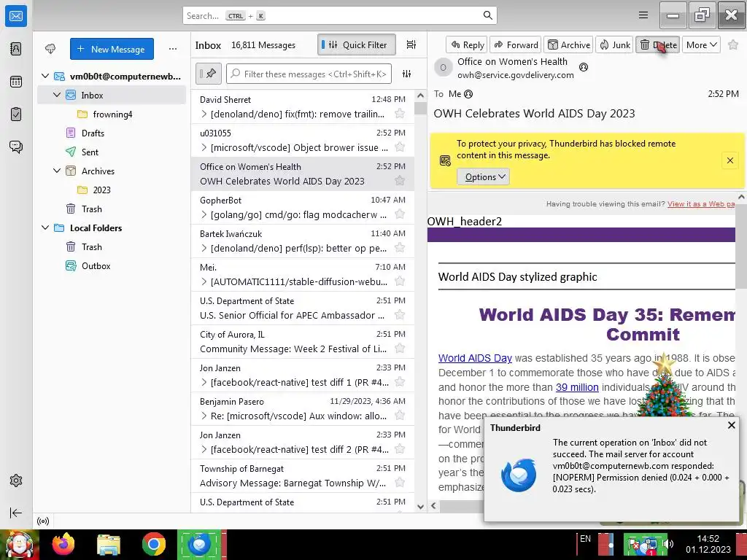
Task: Star the u031055 vscode message
Action: [x=400, y=147]
